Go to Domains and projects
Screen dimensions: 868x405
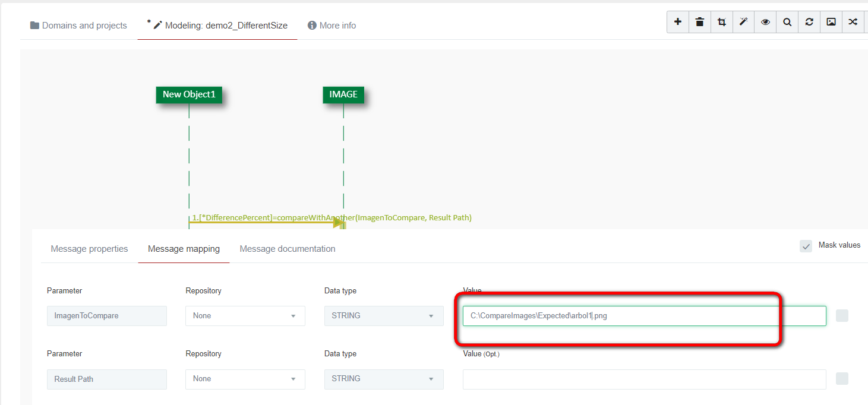coord(78,26)
